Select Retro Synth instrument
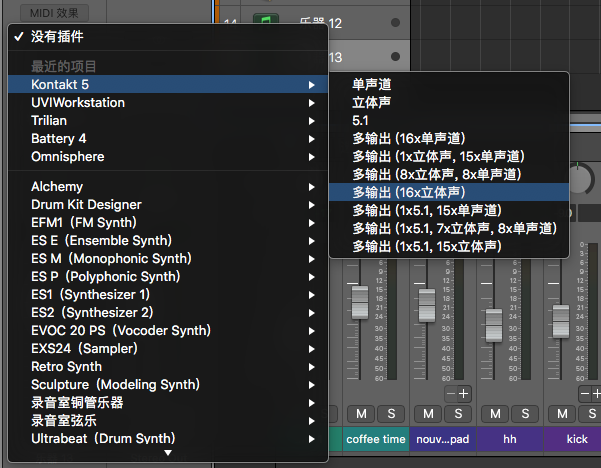The image size is (601, 468). [168, 367]
